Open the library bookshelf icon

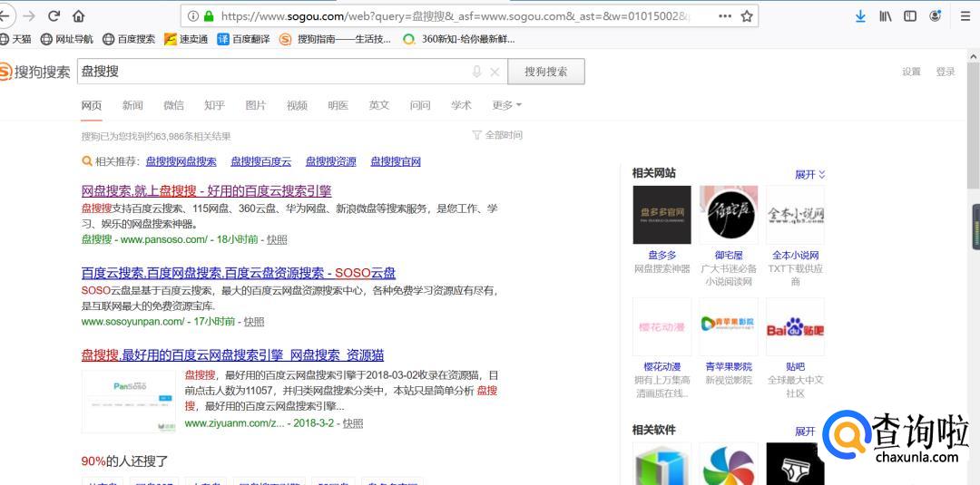(x=886, y=16)
